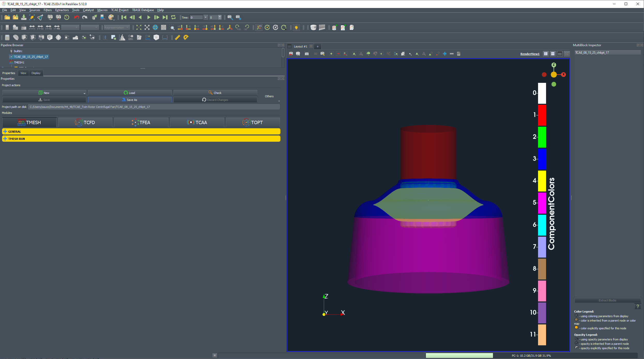
Task: Click the undo red arrow icon
Action: point(76,17)
